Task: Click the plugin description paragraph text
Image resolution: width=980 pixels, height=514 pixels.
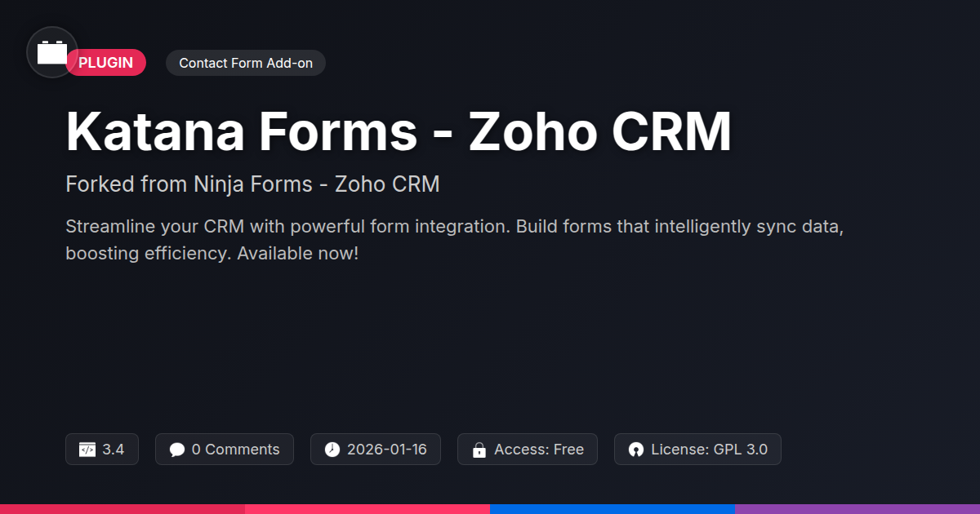Action: (x=454, y=240)
